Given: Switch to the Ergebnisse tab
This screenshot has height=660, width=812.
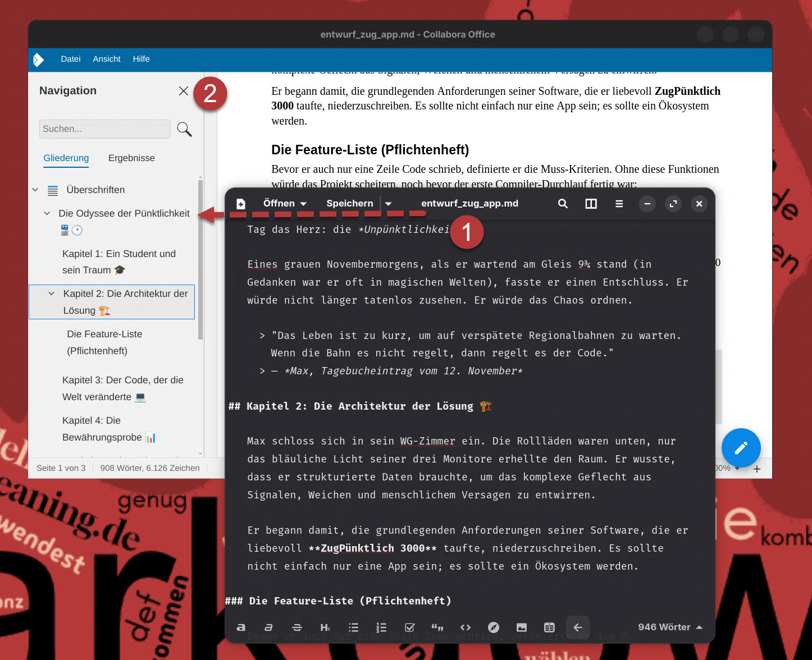Looking at the screenshot, I should [131, 158].
